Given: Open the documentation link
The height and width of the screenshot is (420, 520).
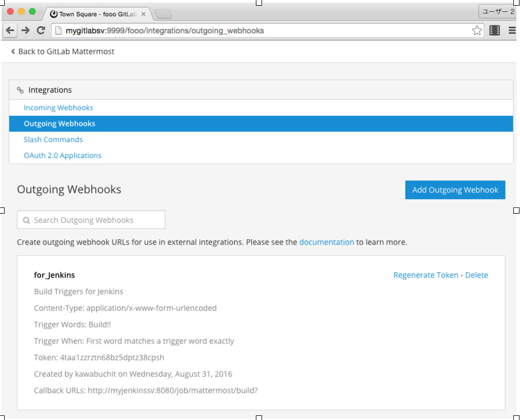Looking at the screenshot, I should 326,242.
